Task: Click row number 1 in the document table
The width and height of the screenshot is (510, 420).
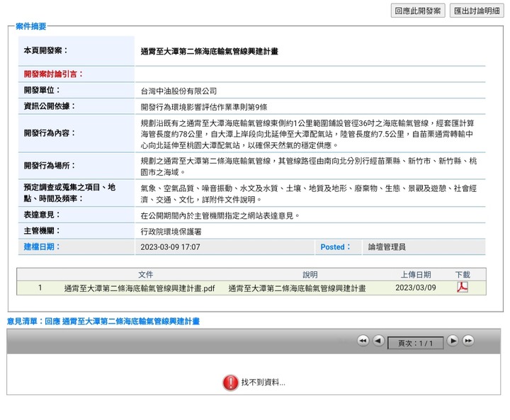Action: 40,288
